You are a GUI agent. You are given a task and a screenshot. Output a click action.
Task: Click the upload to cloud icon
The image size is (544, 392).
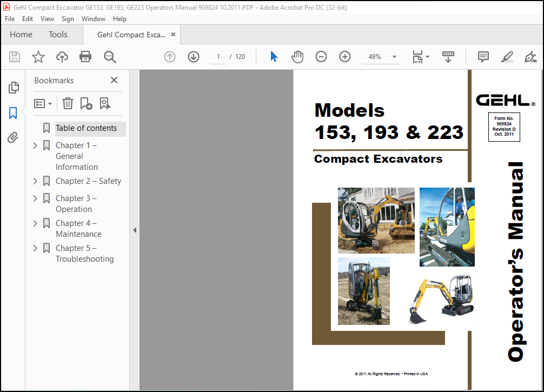pyautogui.click(x=62, y=57)
